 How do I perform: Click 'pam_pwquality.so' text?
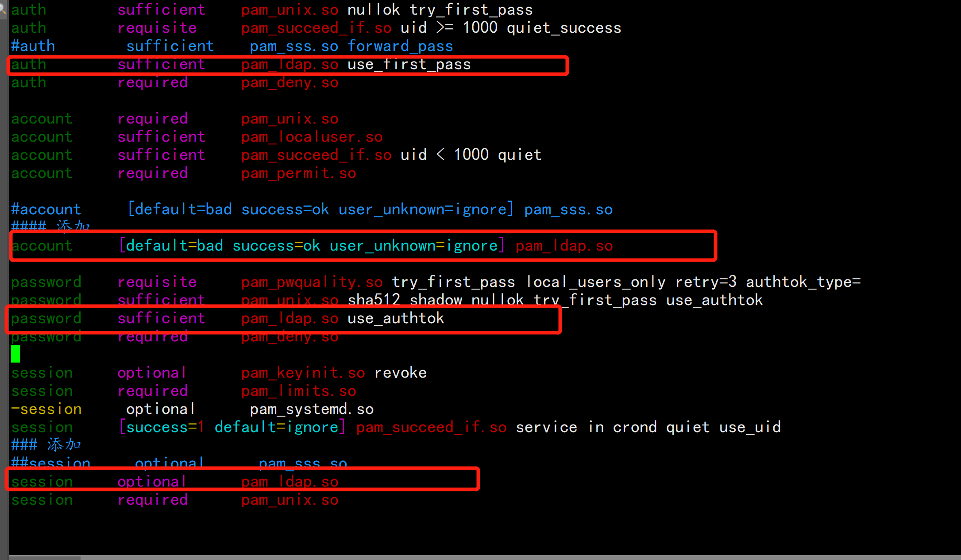tap(312, 282)
